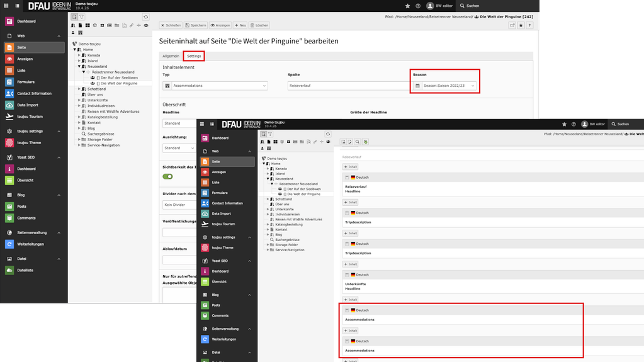
Task: Toggle the green Sichtbarkeit visibility switch
Action: coord(167,176)
